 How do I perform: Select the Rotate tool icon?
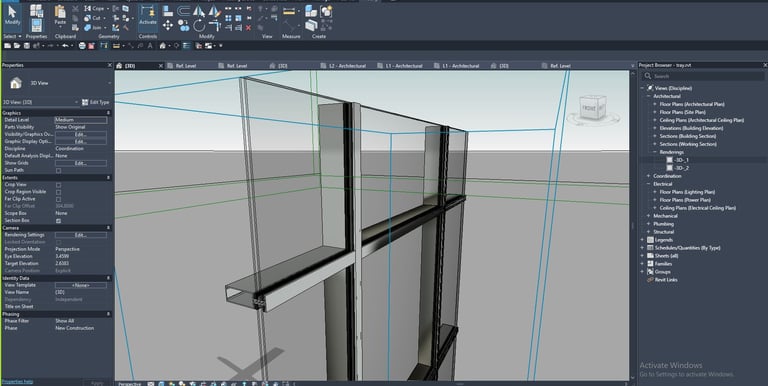coord(199,25)
